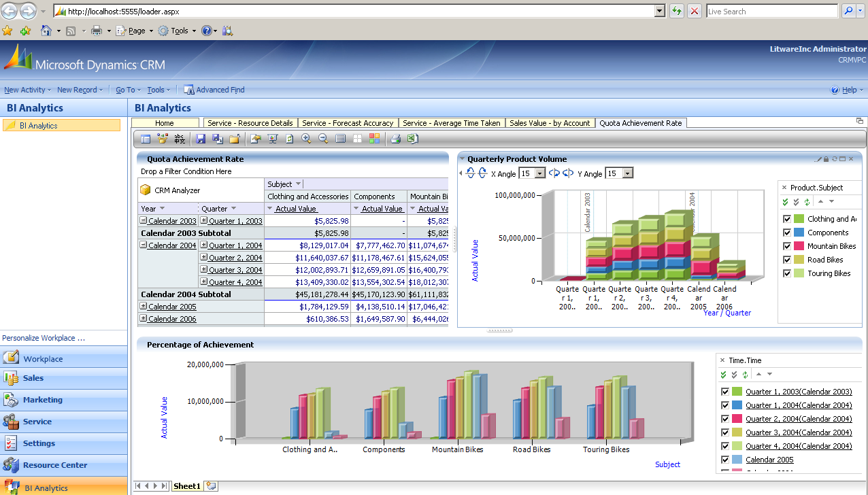Open the Go To menu
Viewport: 868px width, 495px height.
coord(127,90)
